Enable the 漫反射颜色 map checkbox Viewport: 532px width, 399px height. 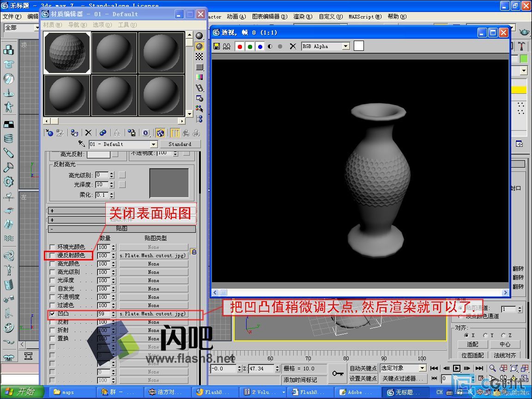[x=52, y=255]
